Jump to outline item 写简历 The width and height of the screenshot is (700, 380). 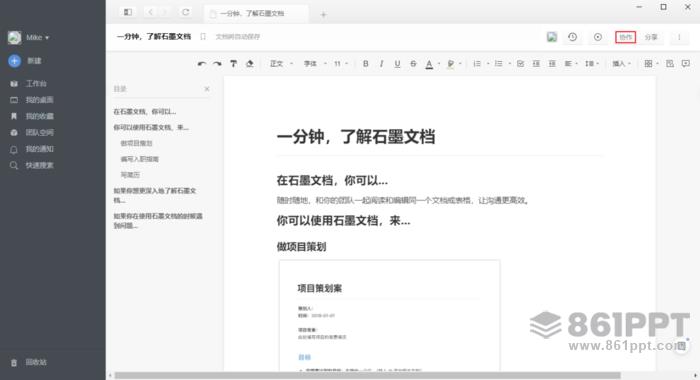130,175
